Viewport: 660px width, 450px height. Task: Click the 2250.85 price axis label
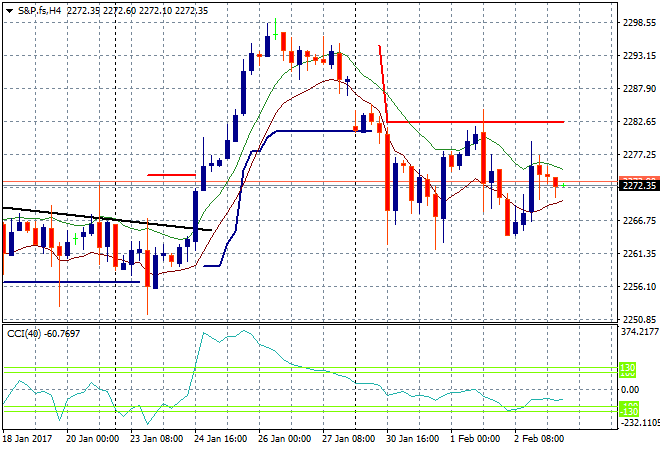639,319
